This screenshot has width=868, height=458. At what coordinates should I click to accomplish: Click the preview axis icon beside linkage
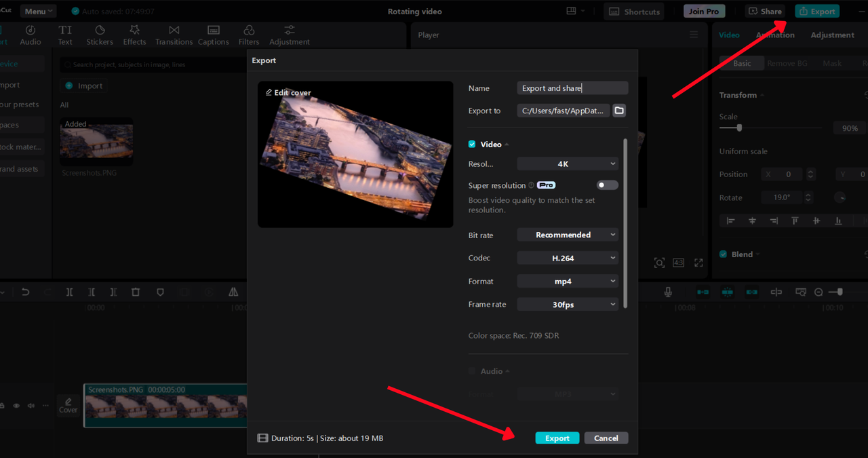click(776, 292)
